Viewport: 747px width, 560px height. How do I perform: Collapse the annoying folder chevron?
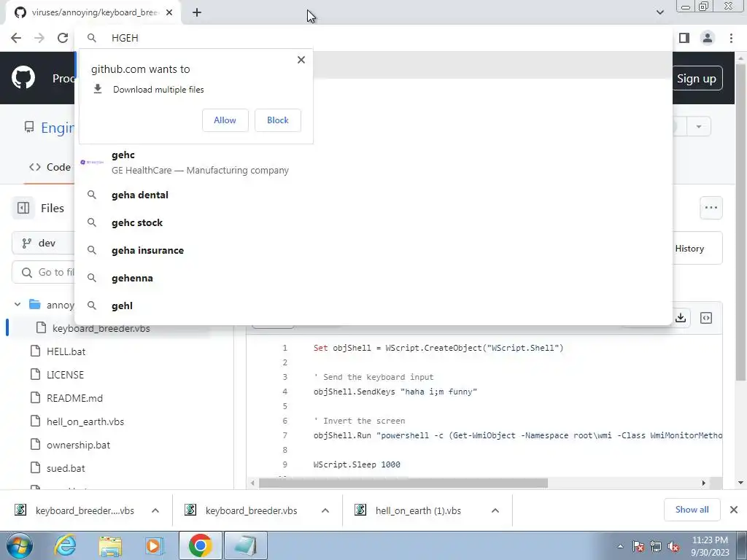(18, 304)
